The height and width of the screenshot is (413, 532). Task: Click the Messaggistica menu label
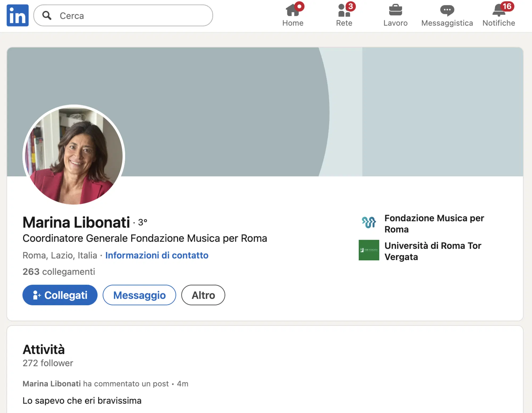coord(447,23)
